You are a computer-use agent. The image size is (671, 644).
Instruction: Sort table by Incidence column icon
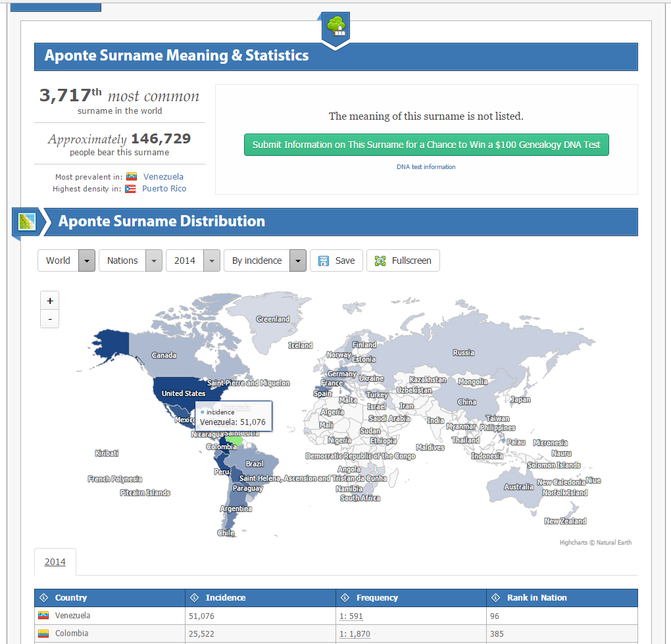tap(195, 598)
